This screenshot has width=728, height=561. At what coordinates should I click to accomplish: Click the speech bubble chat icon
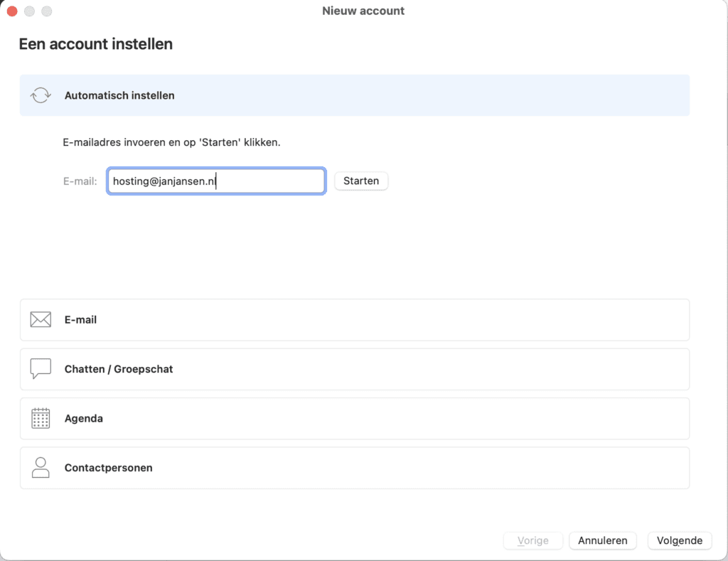tap(41, 369)
